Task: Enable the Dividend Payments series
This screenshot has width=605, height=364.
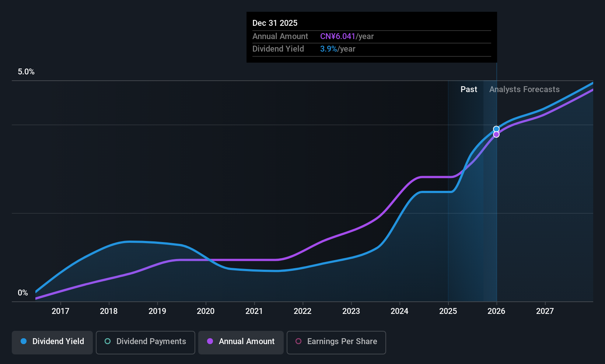Action: 146,342
